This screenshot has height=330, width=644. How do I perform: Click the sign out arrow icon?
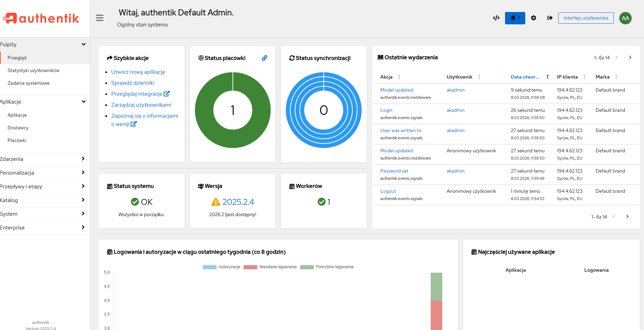click(550, 18)
